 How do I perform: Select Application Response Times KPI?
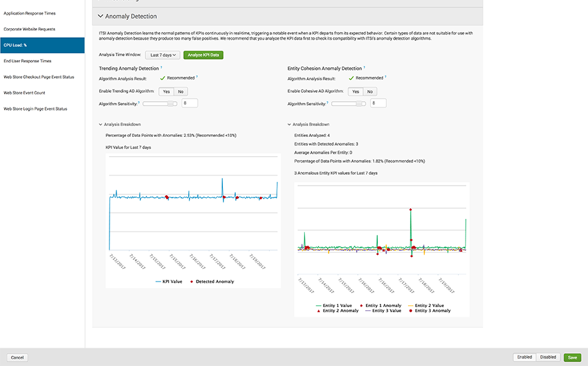click(29, 13)
